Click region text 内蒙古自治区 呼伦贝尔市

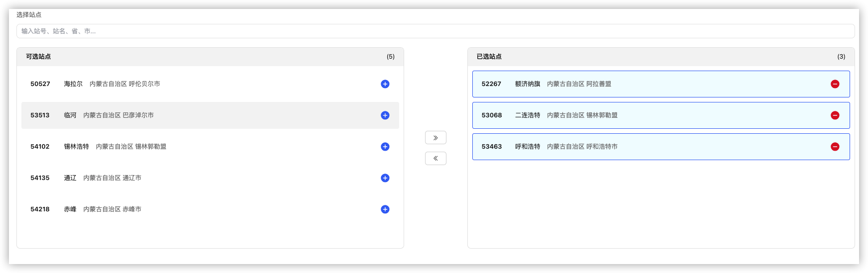tap(125, 84)
